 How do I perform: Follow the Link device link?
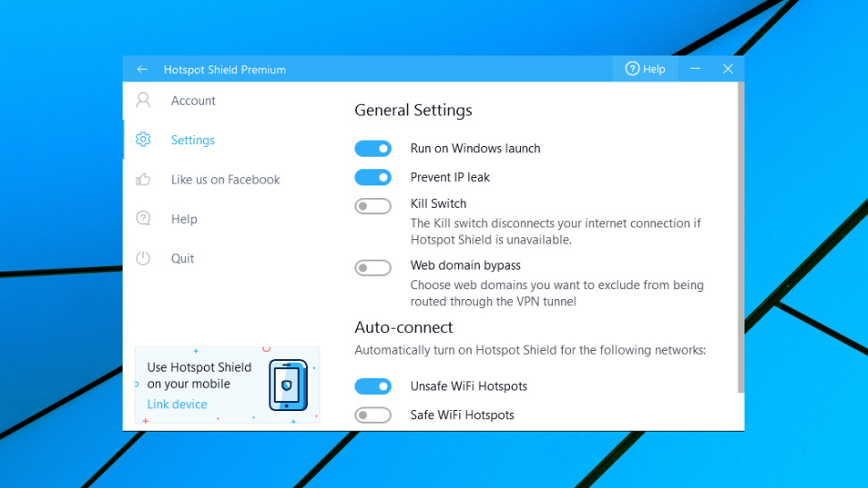point(177,405)
